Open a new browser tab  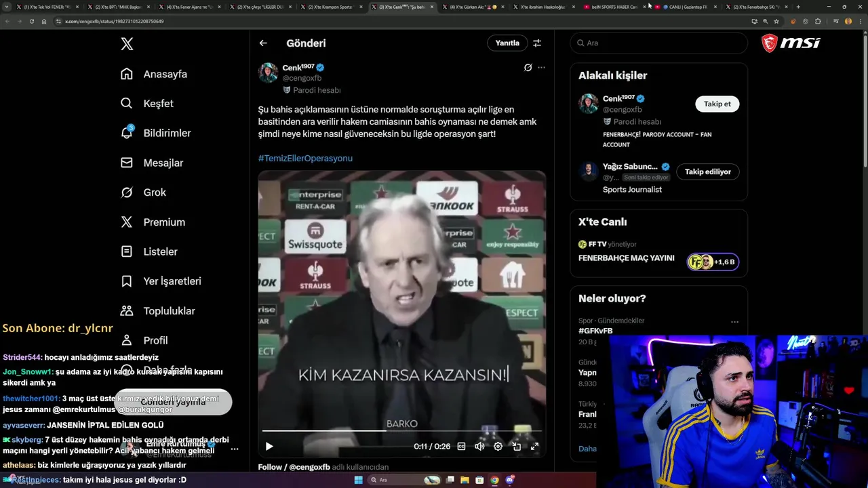coord(798,7)
